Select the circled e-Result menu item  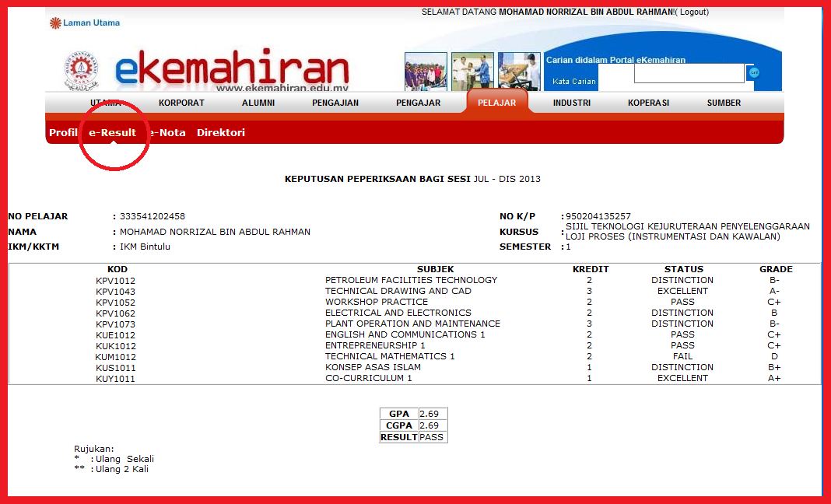point(114,132)
